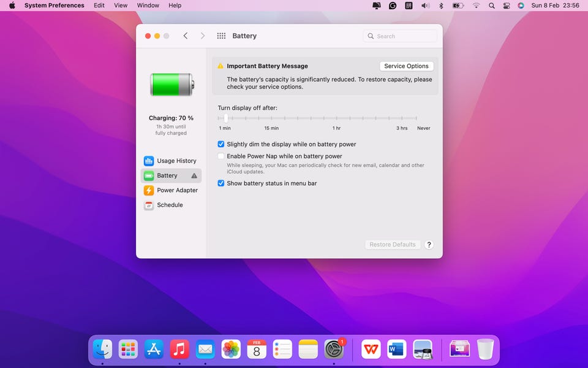Set display-off slider to 15 min
Image resolution: width=588 pixels, height=368 pixels.
click(x=271, y=118)
